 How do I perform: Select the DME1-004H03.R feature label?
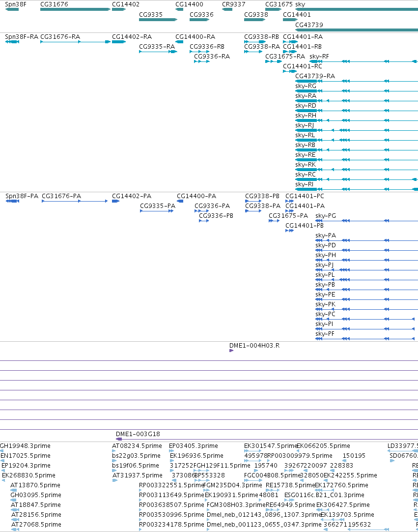254,346
